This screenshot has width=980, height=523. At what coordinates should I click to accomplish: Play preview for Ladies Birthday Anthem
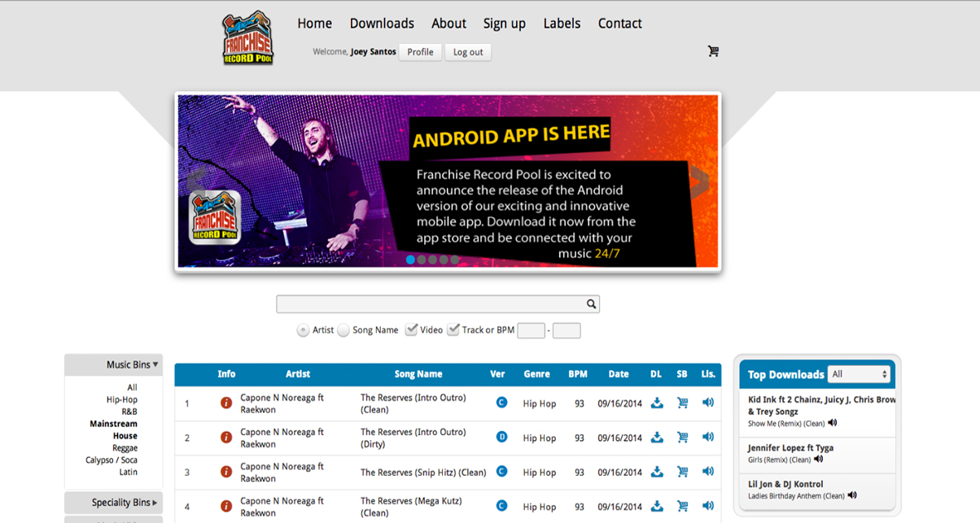[x=852, y=495]
